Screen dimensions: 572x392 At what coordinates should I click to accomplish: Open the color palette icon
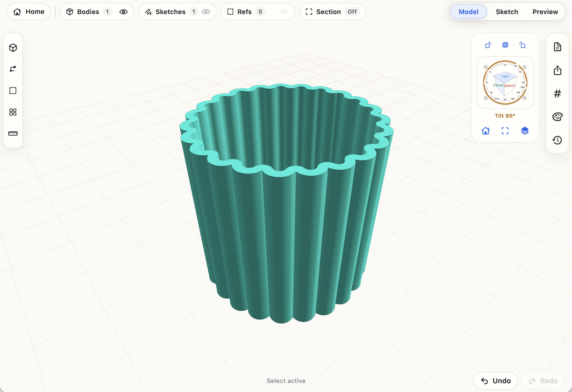pos(557,117)
